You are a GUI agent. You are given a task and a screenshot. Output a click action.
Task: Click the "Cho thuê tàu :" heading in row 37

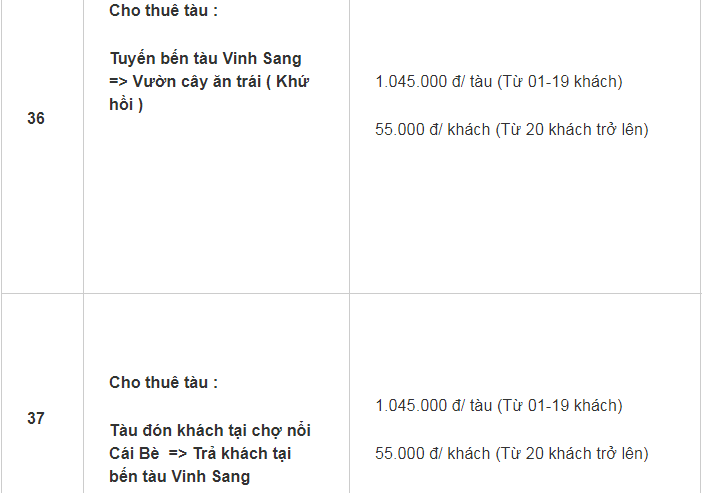[163, 382]
